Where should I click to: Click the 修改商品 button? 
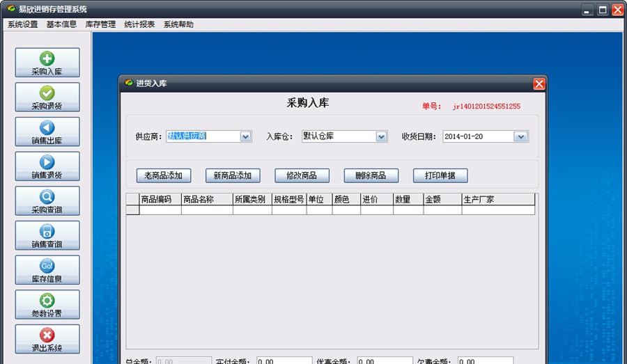pos(302,175)
